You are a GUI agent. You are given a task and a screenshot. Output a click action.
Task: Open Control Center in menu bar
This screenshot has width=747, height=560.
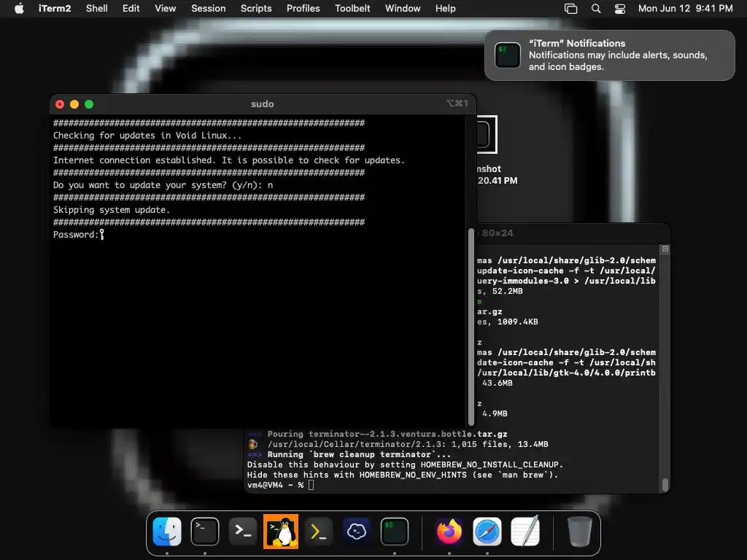620,9
